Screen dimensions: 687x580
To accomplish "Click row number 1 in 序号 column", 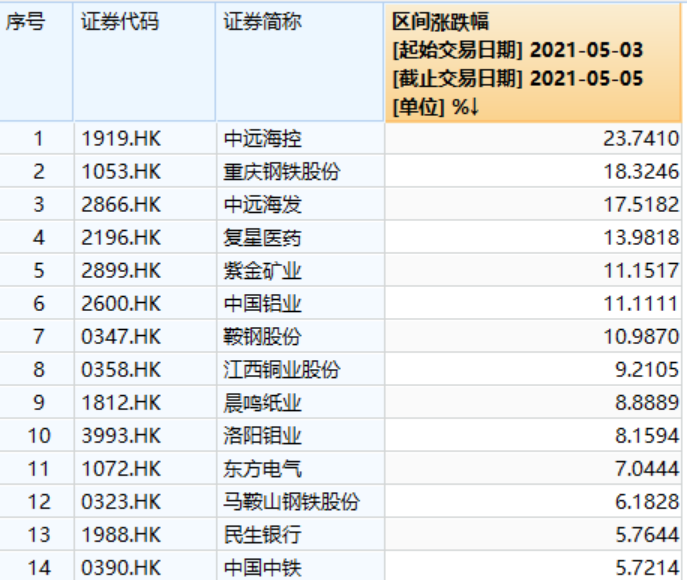I will [x=39, y=139].
